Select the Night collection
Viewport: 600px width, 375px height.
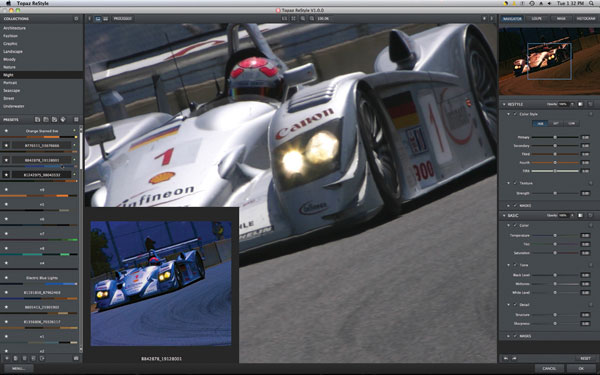click(x=41, y=75)
